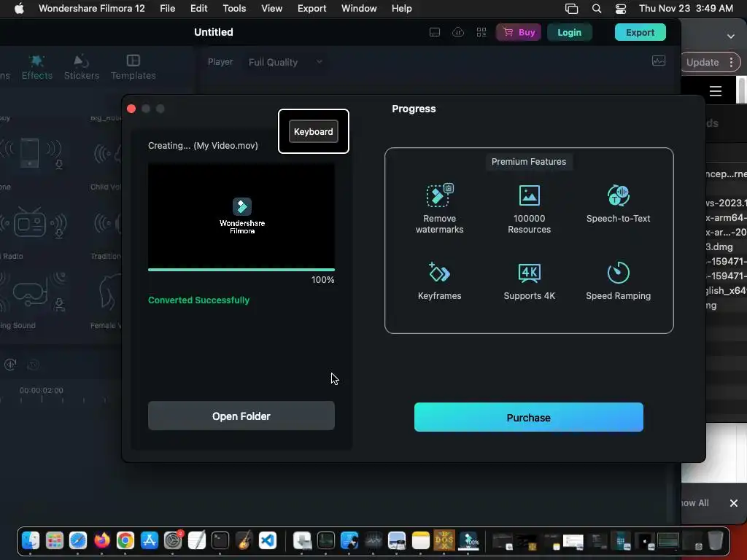Click the Remove watermarks feature icon
747x560 pixels.
click(439, 195)
